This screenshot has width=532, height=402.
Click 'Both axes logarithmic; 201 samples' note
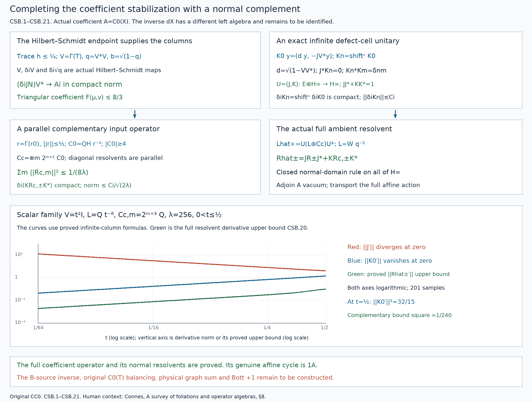pos(396,288)
